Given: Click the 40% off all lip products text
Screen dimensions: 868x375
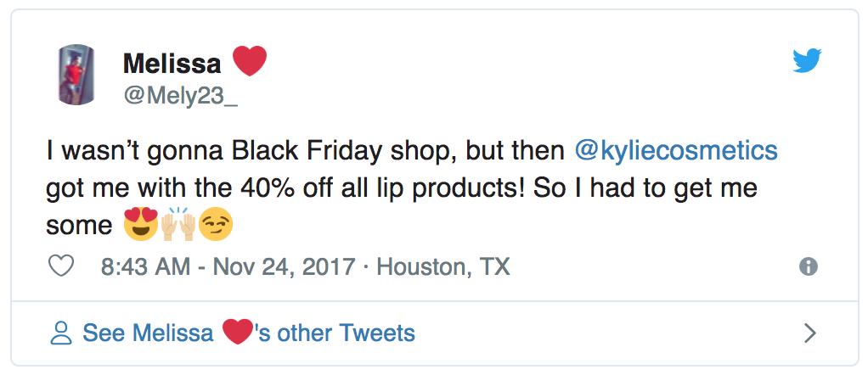Looking at the screenshot, I should pyautogui.click(x=382, y=188).
